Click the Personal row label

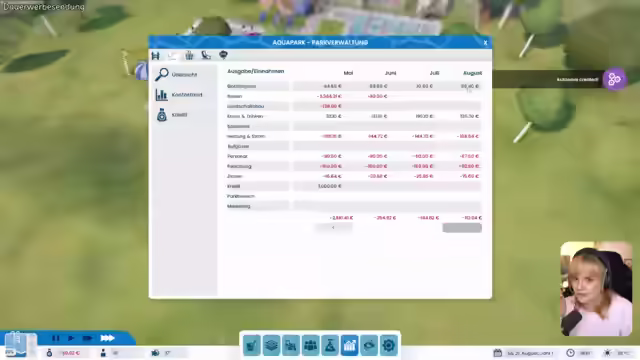pyautogui.click(x=237, y=156)
